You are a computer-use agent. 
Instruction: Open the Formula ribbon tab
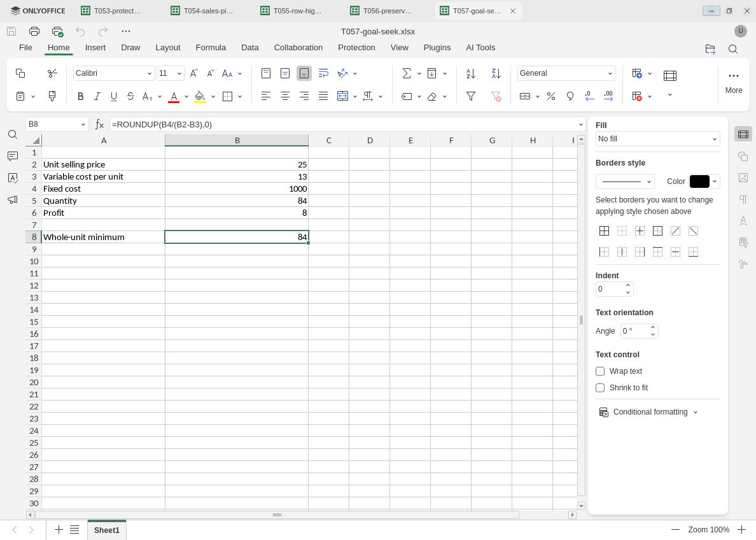coord(211,48)
